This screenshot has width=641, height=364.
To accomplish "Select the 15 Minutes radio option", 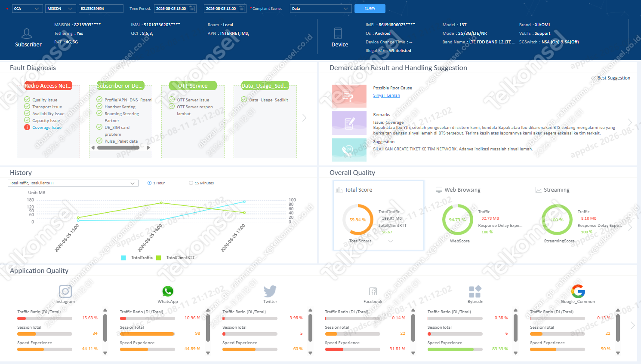I will [x=191, y=183].
